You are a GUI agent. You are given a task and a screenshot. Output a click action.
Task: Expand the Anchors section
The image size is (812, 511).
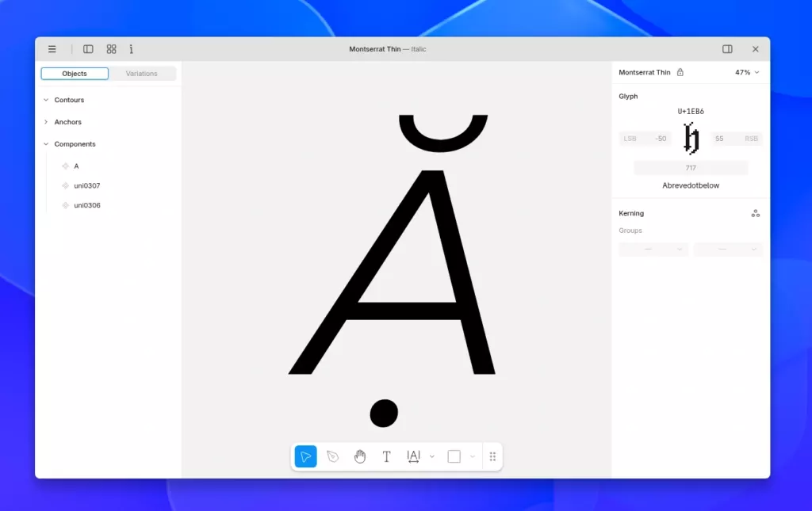(46, 122)
